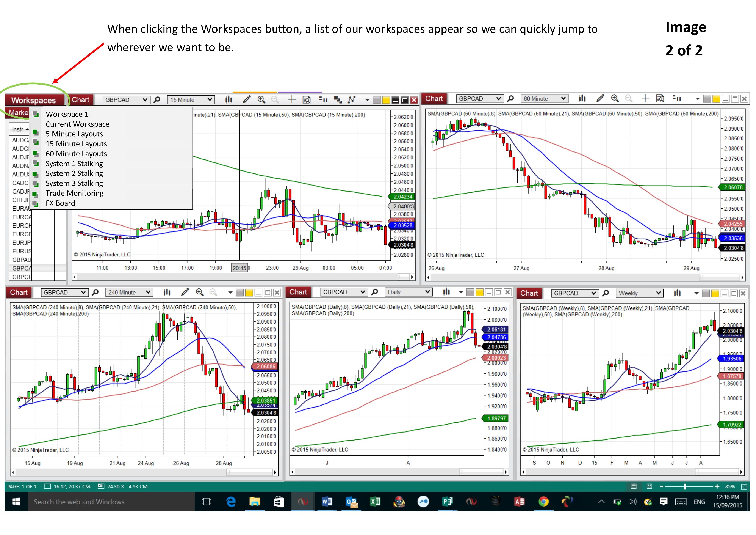Click instrument search magnifier in Daily chart

tap(375, 292)
